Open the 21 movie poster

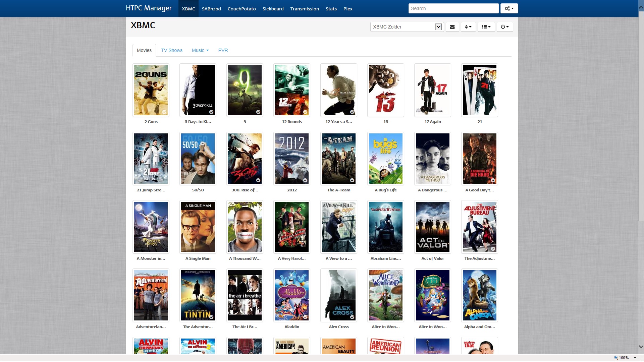pyautogui.click(x=480, y=90)
